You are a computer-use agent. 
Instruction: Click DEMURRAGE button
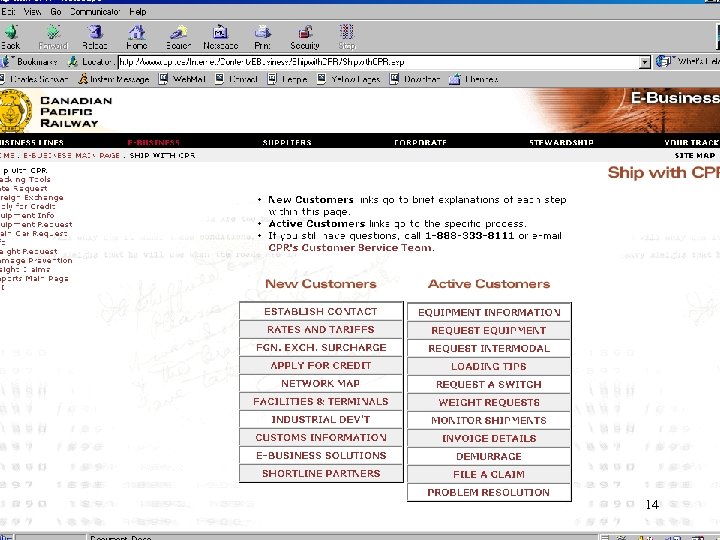click(x=489, y=456)
